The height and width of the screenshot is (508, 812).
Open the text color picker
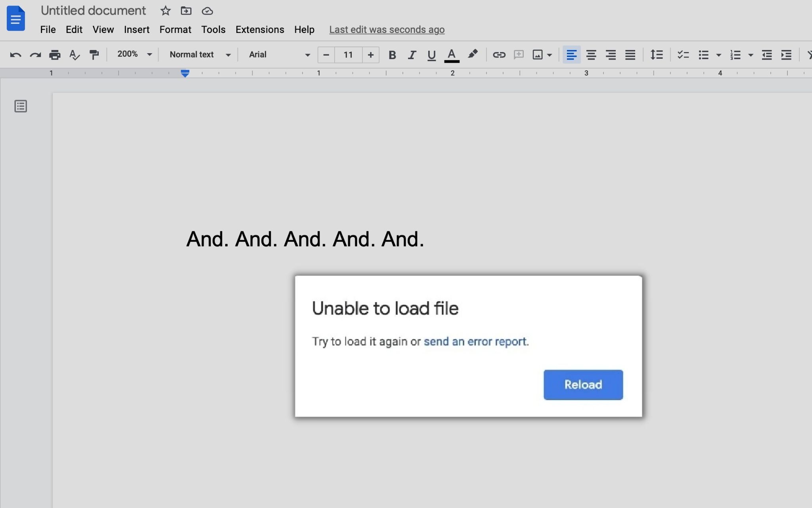pyautogui.click(x=452, y=55)
